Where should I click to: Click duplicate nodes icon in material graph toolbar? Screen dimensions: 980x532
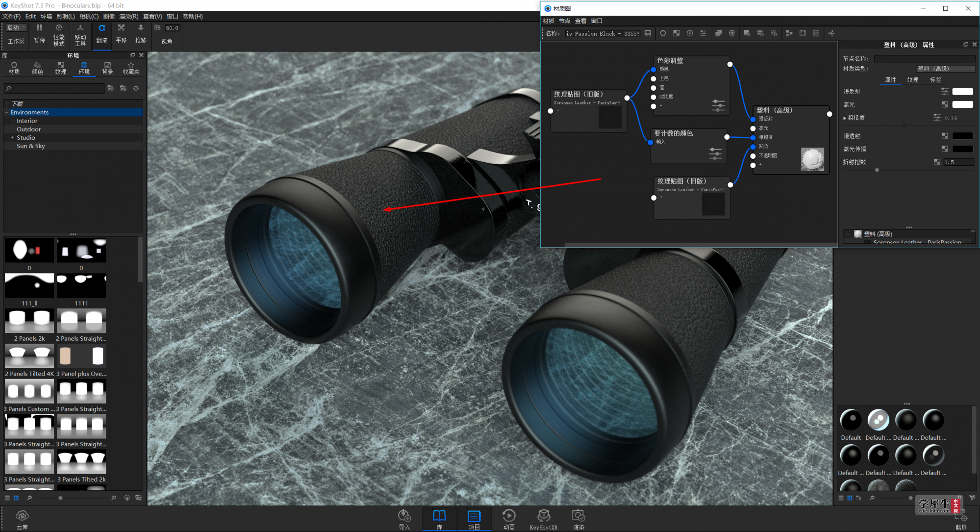[x=718, y=33]
